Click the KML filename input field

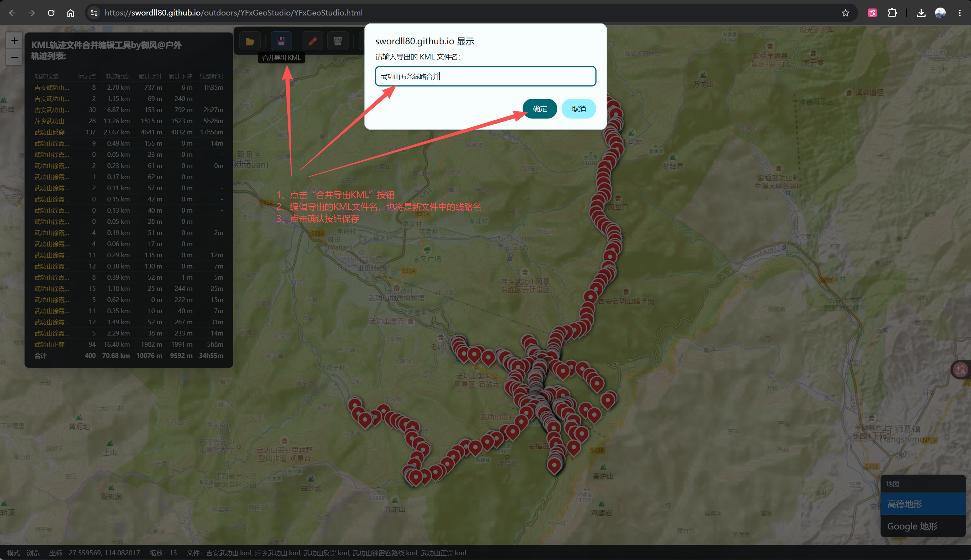point(485,76)
